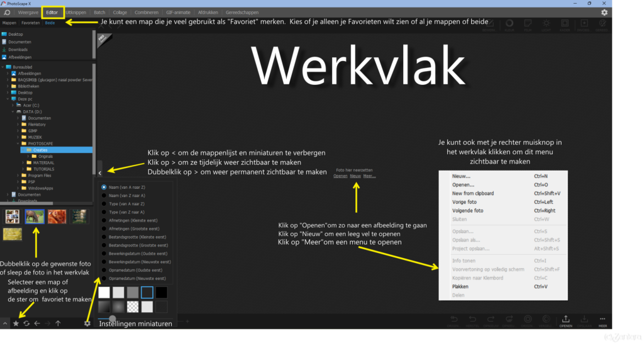Open the INVOEGEN insert tool
Image resolution: width=644 pixels, height=343 pixels.
(583, 25)
